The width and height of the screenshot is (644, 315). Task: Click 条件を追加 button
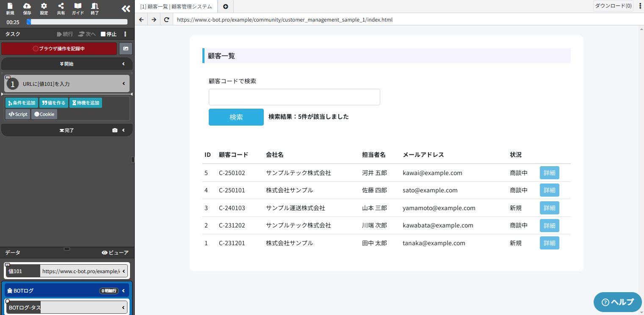[22, 103]
